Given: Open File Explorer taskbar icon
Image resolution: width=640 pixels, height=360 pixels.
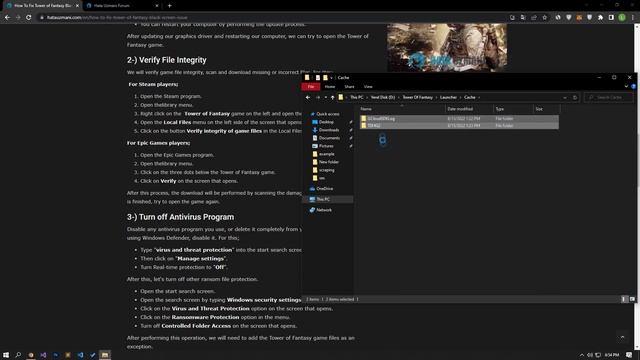Looking at the screenshot, I should coord(105,355).
